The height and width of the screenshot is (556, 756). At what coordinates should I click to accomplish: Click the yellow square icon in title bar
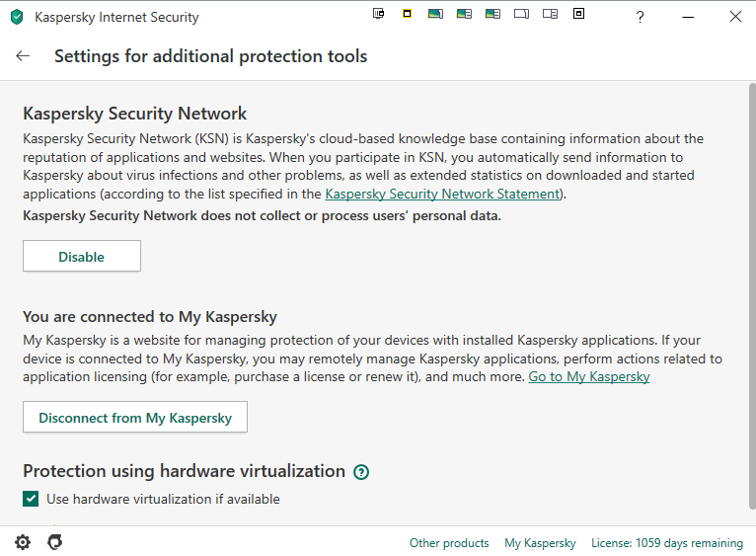[x=407, y=14]
